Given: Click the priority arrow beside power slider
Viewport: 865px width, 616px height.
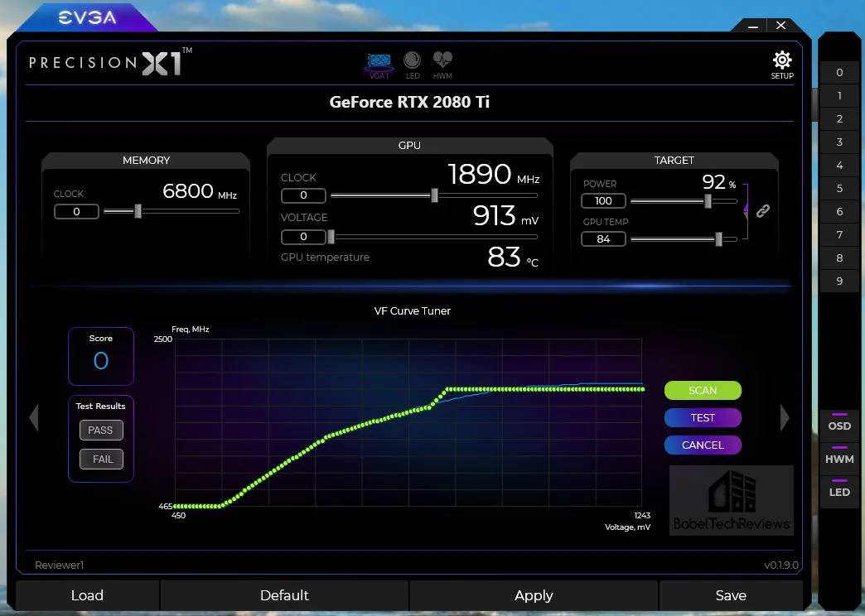Looking at the screenshot, I should [x=746, y=208].
